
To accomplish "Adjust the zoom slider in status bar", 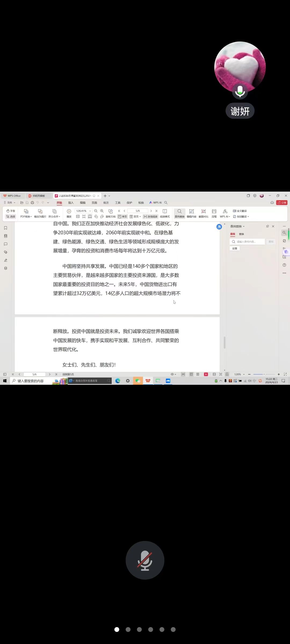I will pos(264,374).
